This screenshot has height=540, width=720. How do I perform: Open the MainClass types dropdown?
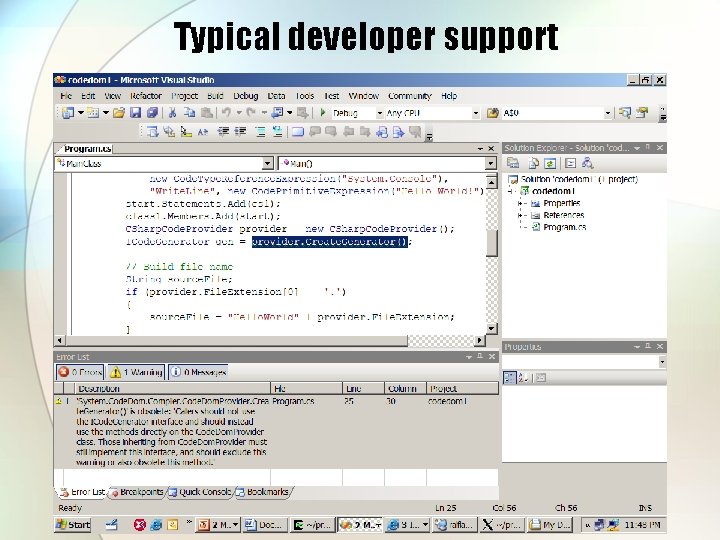tap(268, 163)
